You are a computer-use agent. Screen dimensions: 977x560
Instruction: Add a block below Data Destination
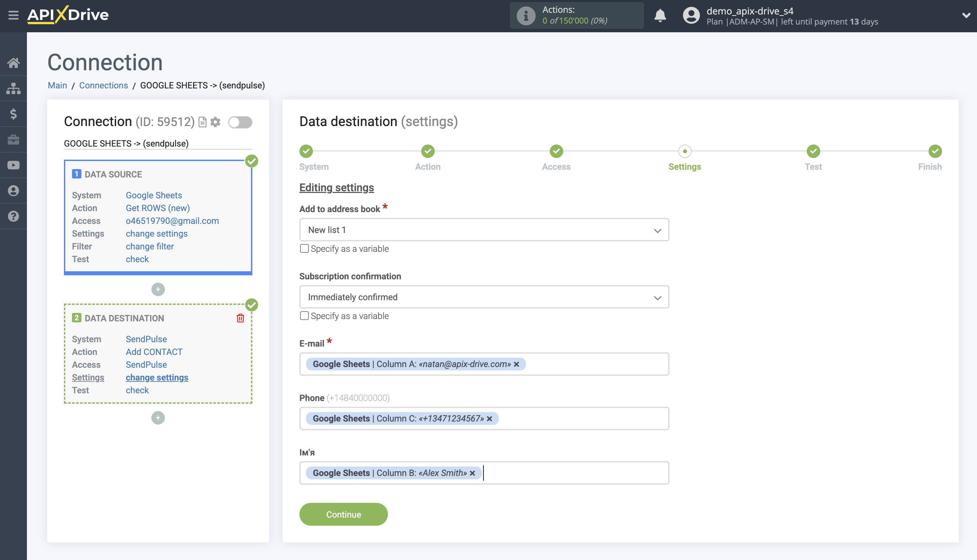158,418
